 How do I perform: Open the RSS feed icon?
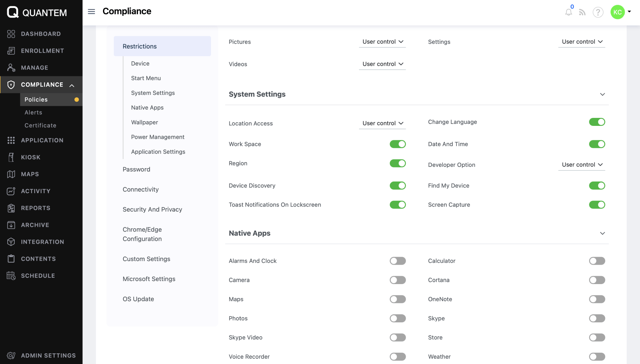(x=582, y=13)
